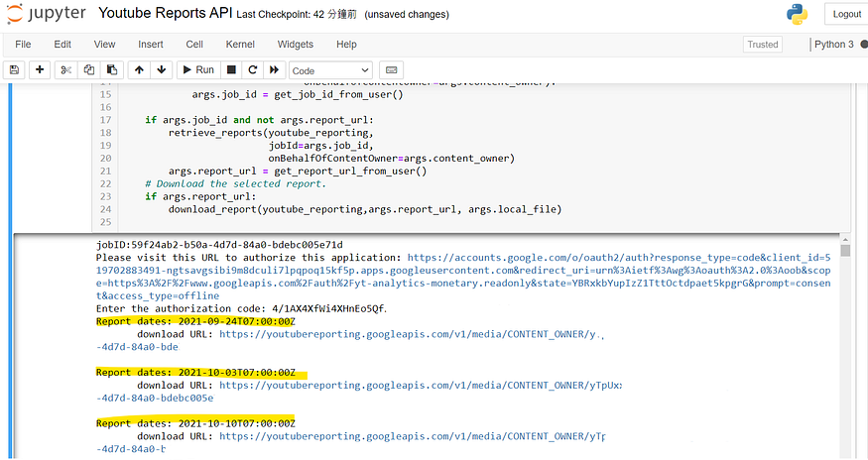Viewport: 868px width, 460px height.
Task: Click code line retrieve_reports(youtube_reporting,
Action: [271, 133]
